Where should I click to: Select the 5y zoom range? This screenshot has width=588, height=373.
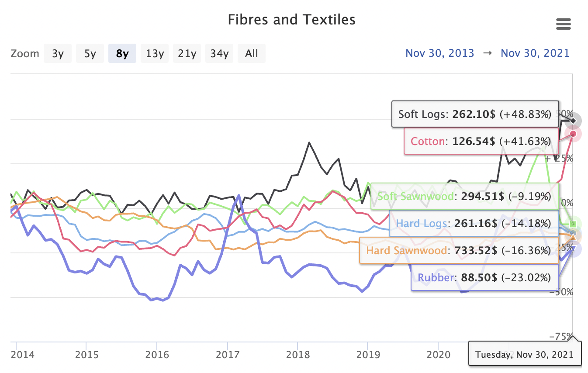pos(90,54)
